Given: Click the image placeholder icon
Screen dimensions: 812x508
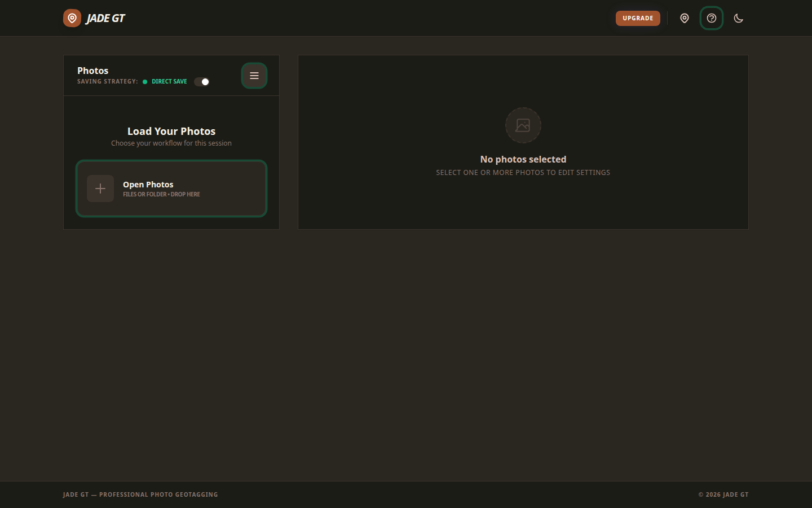Looking at the screenshot, I should tap(523, 125).
